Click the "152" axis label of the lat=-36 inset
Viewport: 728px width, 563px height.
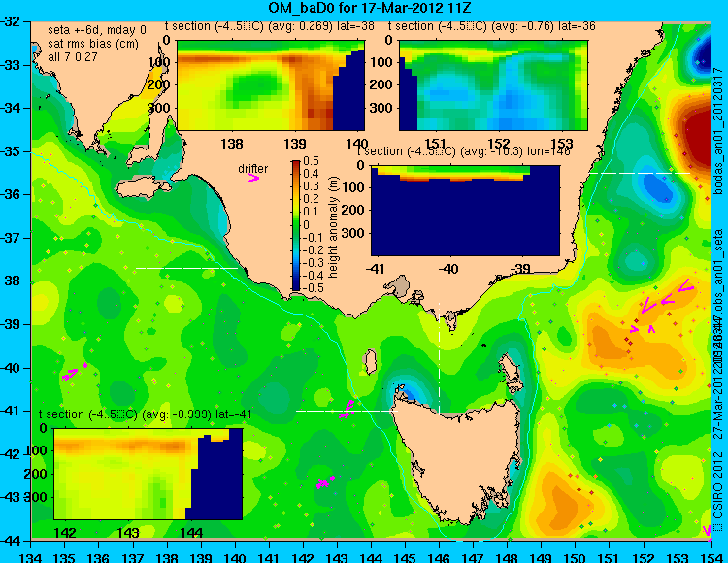(x=499, y=144)
